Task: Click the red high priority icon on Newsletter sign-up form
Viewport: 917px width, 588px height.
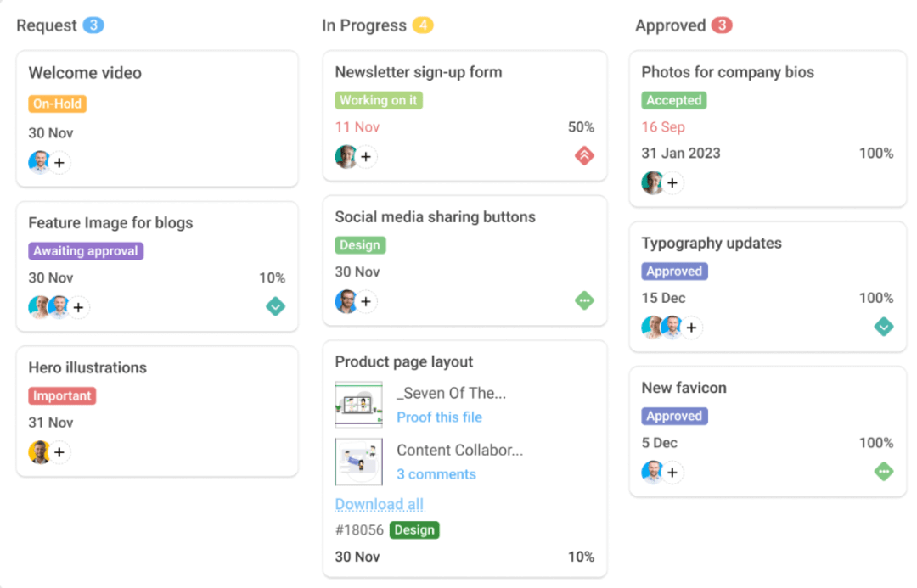Action: 583,156
